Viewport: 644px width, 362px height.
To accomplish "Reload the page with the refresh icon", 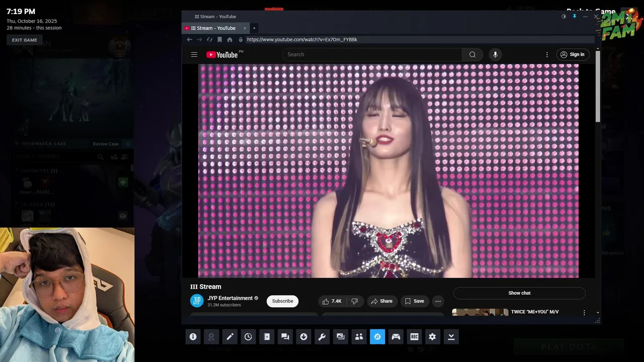I will [x=209, y=39].
